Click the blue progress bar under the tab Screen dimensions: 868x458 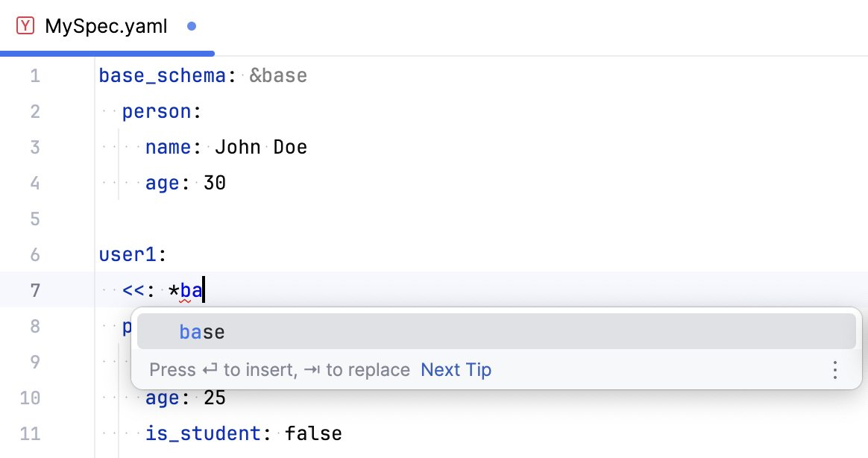107,53
